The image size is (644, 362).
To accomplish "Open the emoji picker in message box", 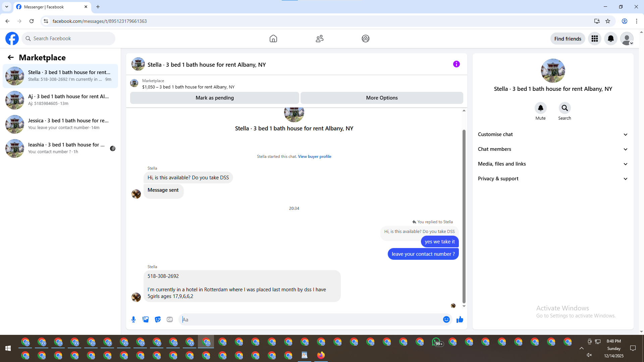I will pos(446,319).
